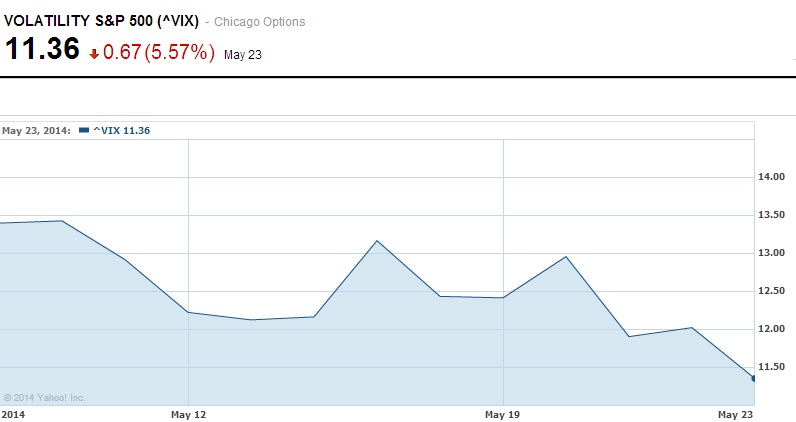Click the May 23 date beside the price change

(243, 54)
